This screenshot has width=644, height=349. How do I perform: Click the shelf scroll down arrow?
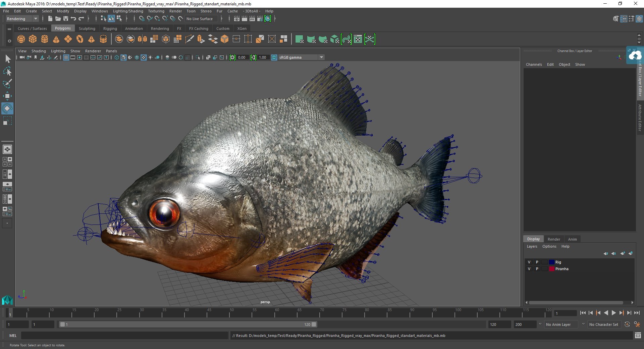[639, 43]
